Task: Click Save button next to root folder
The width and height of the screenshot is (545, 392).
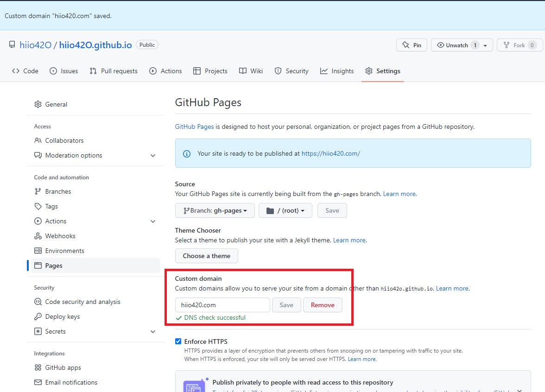Action: [x=332, y=210]
